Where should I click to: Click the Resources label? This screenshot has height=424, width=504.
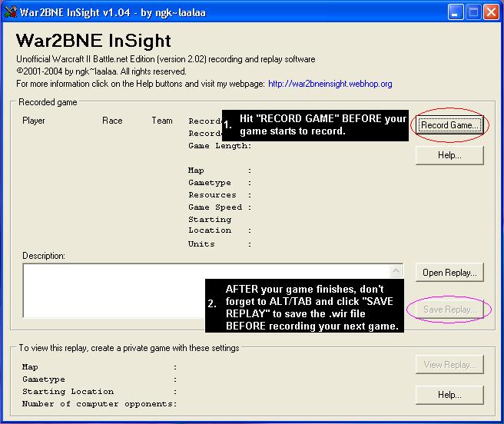[x=212, y=195]
